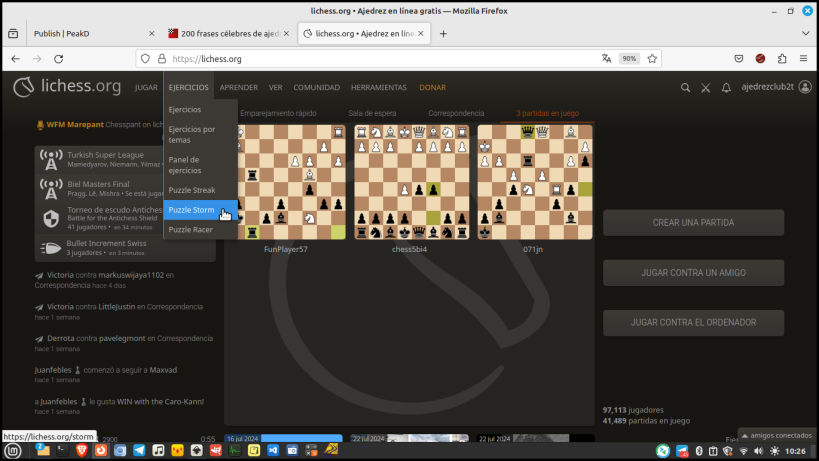Viewport: 819px width, 461px height.
Task: Reload the lichess page
Action: pyautogui.click(x=58, y=59)
